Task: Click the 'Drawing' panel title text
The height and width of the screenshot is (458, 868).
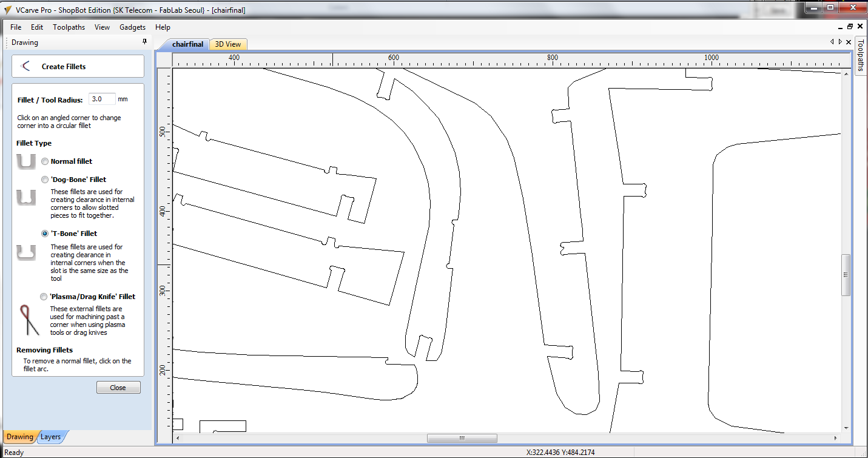Action: (x=25, y=42)
